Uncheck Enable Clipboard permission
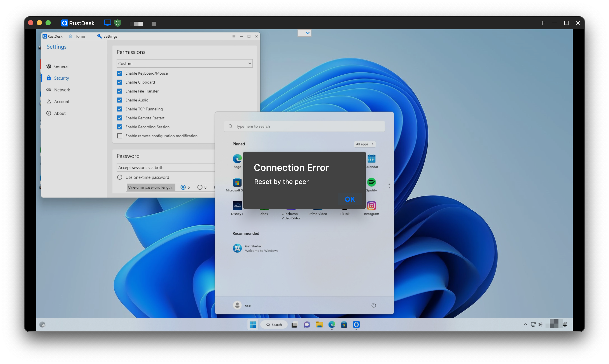Screen dimensions: 609x364 point(120,82)
